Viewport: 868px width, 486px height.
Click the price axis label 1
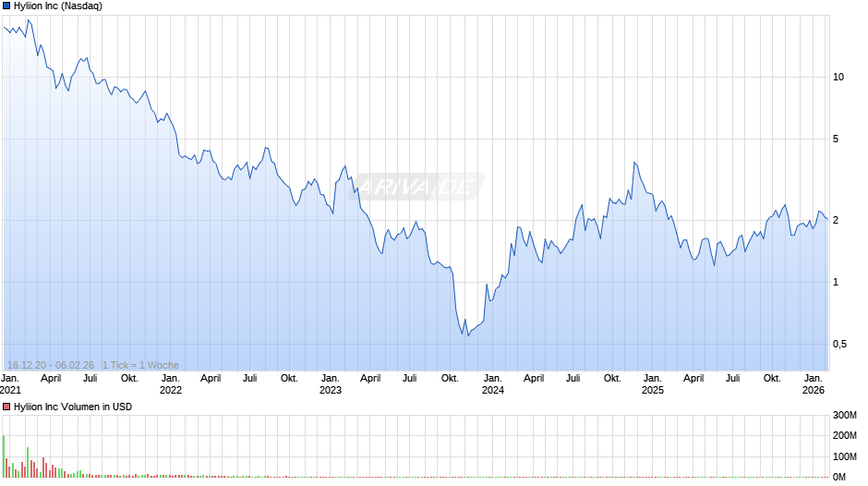(x=836, y=283)
